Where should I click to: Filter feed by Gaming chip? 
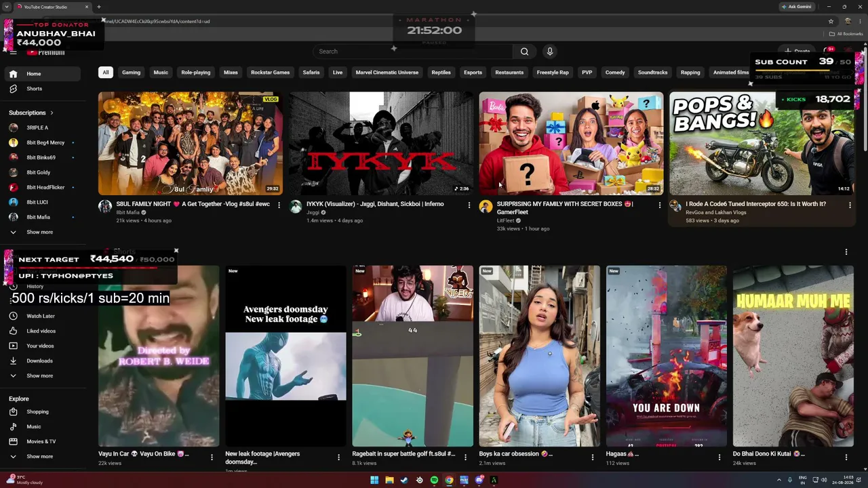click(131, 73)
